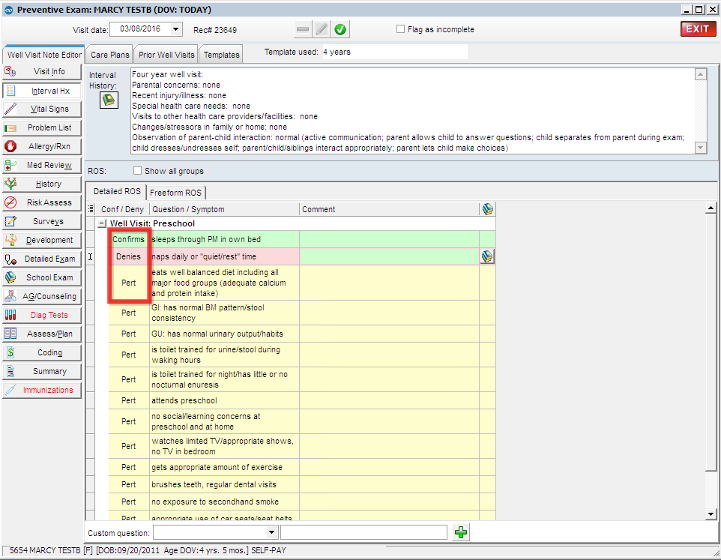Open the Coding section
The width and height of the screenshot is (721, 560).
(42, 353)
